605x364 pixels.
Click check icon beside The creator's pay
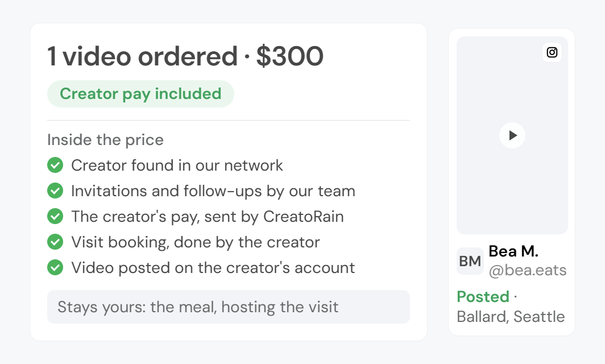(x=55, y=216)
